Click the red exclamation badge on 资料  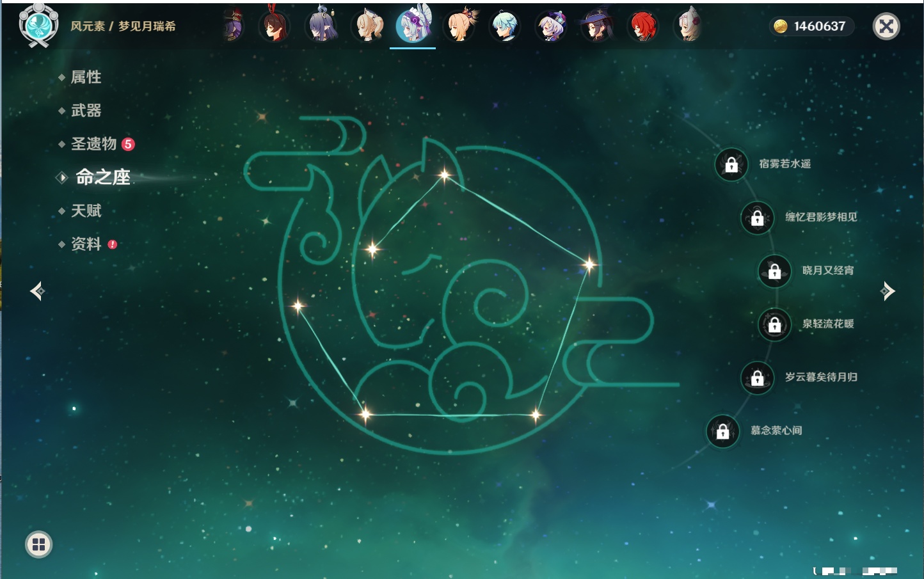click(x=113, y=244)
